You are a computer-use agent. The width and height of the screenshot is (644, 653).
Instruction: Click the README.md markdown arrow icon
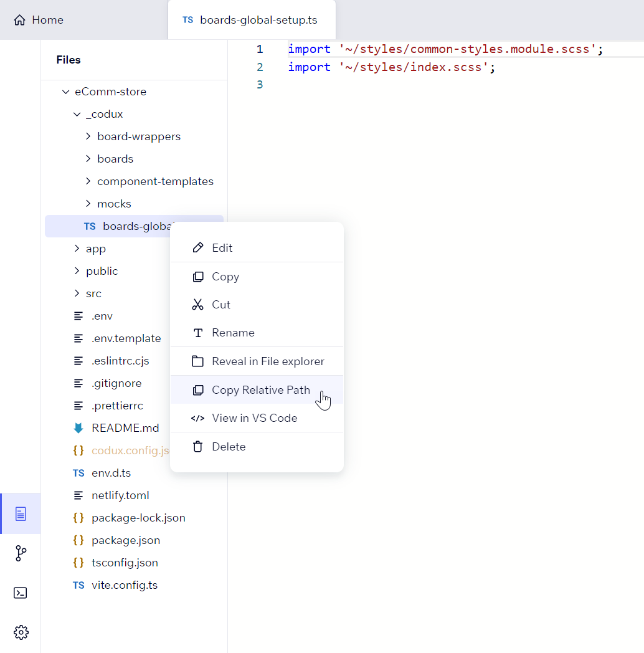(78, 428)
